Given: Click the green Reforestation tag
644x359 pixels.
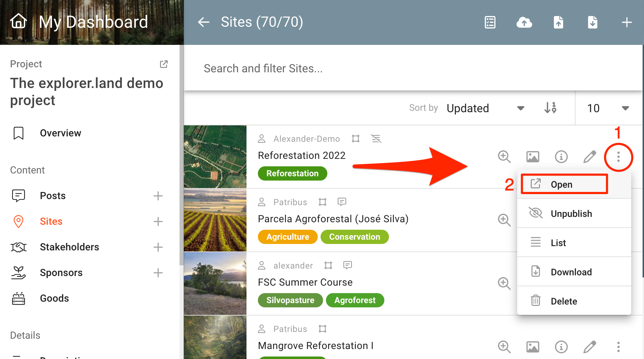Looking at the screenshot, I should (292, 173).
